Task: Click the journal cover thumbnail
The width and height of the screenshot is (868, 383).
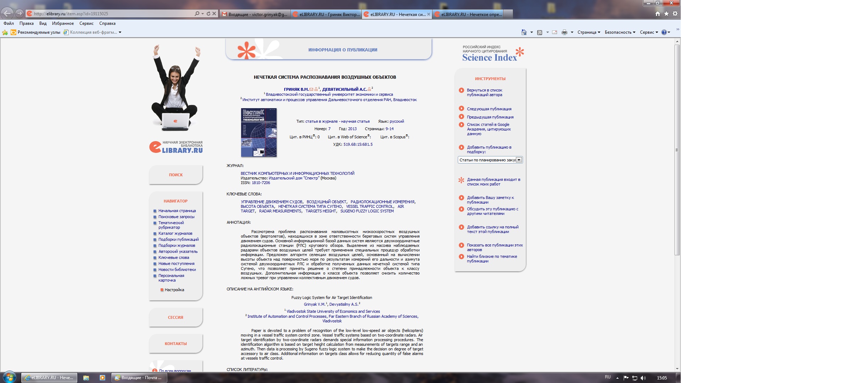Action: (x=259, y=132)
